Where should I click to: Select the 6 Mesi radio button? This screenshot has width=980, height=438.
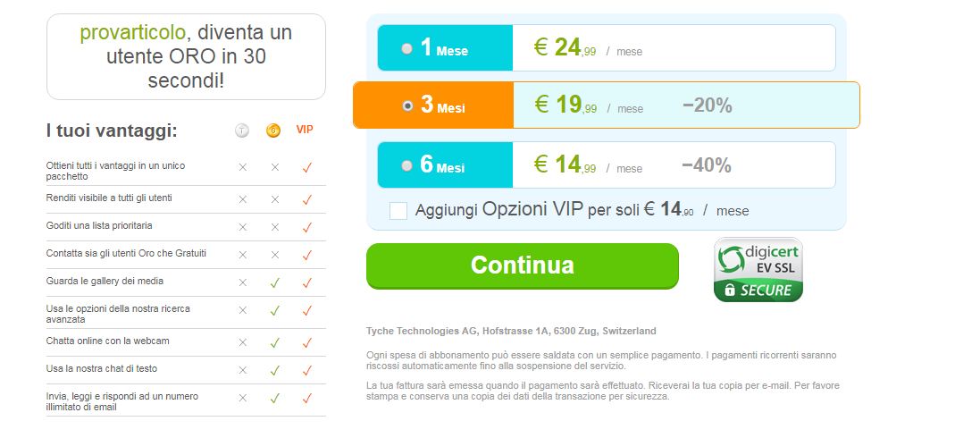pyautogui.click(x=407, y=165)
